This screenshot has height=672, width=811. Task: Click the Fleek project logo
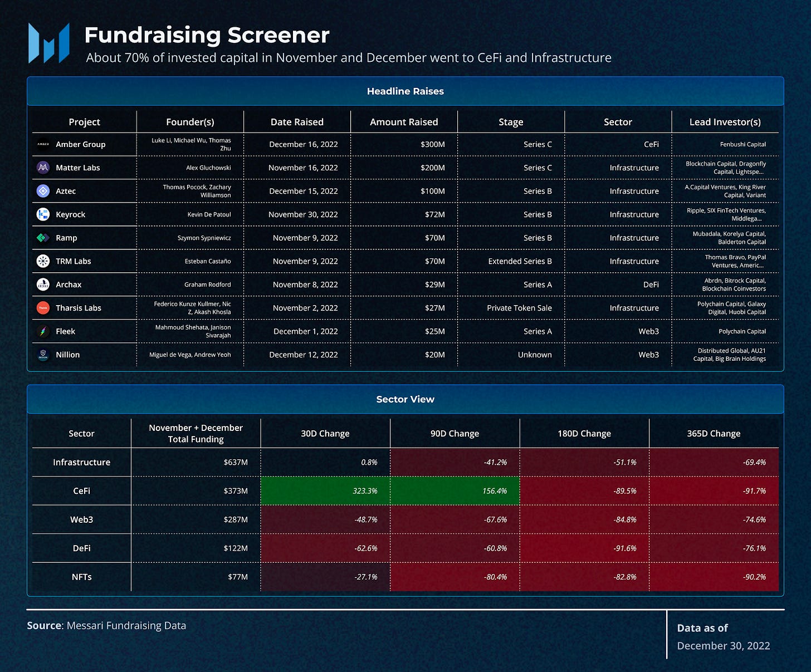(43, 331)
